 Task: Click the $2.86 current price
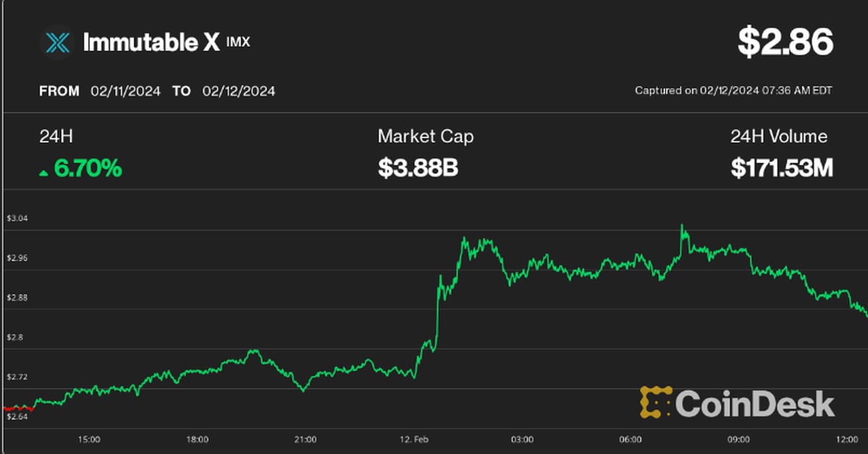[786, 43]
